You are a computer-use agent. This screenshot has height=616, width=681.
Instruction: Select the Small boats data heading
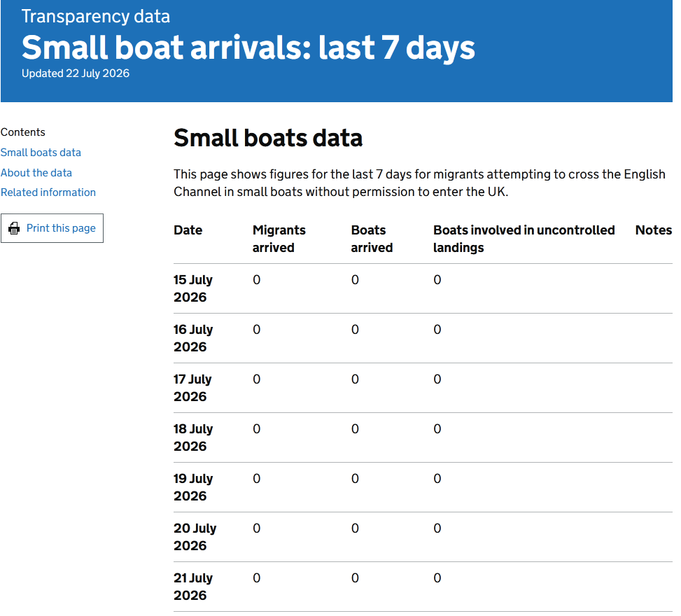tap(268, 138)
